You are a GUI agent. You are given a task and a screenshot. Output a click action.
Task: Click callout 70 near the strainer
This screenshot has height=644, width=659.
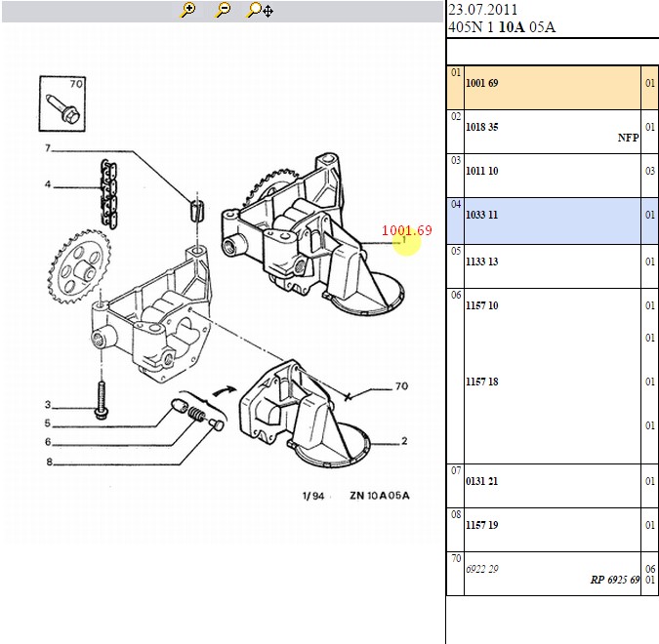pos(401,386)
